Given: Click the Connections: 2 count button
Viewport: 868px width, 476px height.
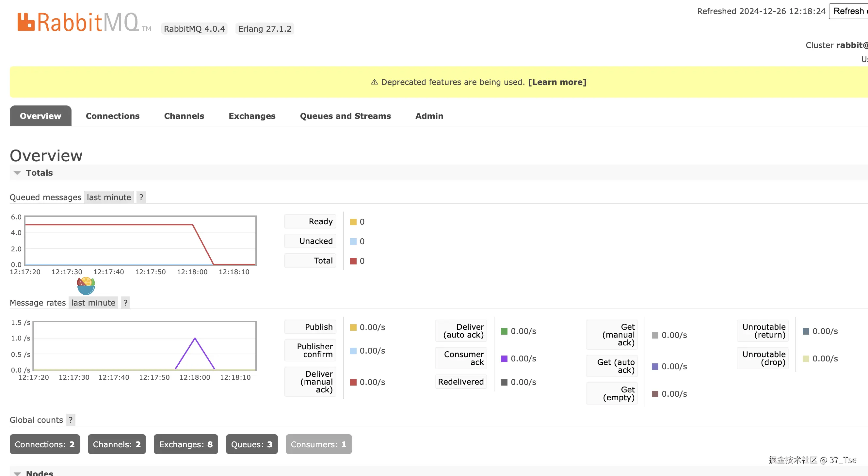Looking at the screenshot, I should 44,444.
